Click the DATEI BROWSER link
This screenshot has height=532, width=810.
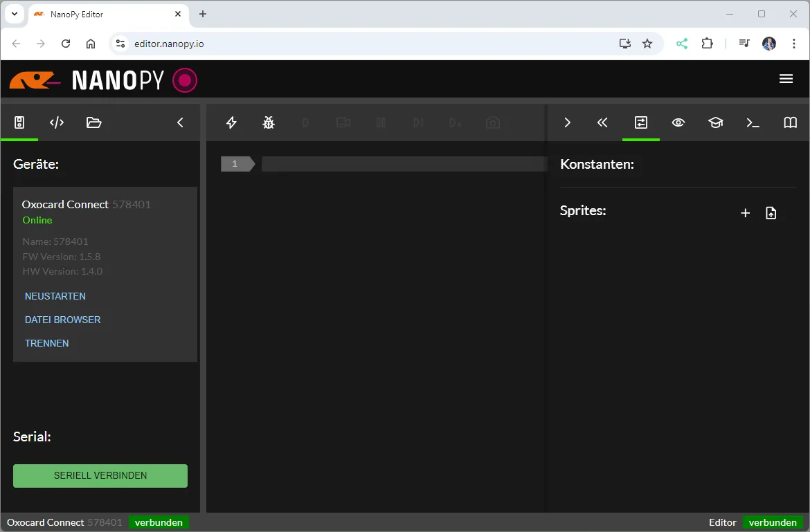63,320
